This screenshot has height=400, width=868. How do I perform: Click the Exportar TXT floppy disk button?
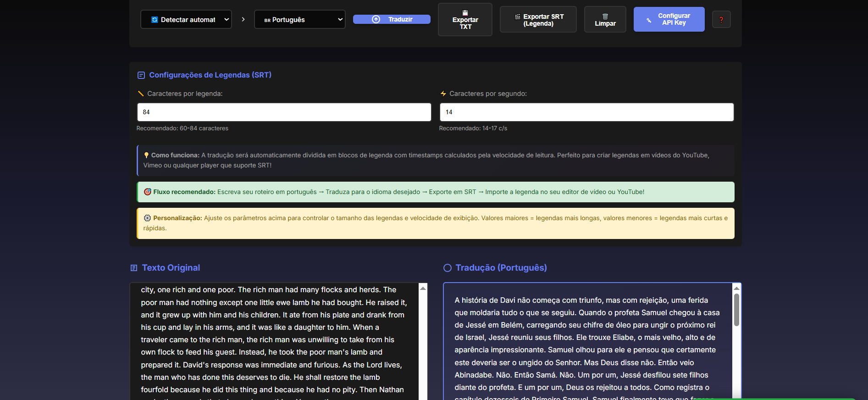[x=465, y=20]
